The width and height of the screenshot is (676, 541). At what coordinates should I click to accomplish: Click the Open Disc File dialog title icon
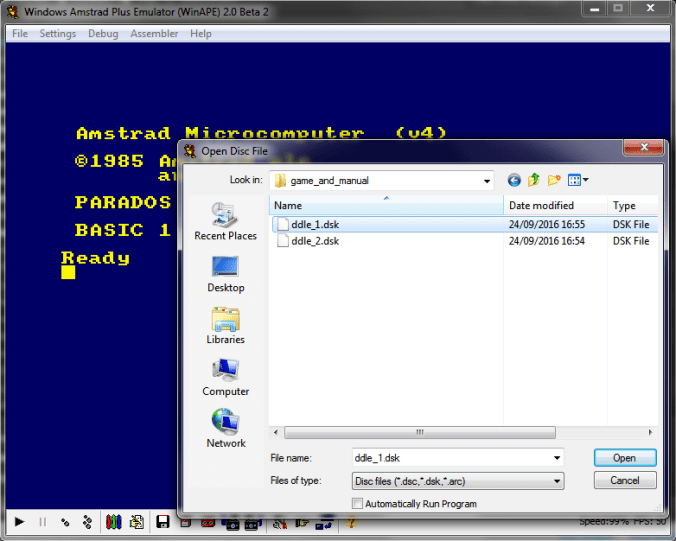(190, 151)
